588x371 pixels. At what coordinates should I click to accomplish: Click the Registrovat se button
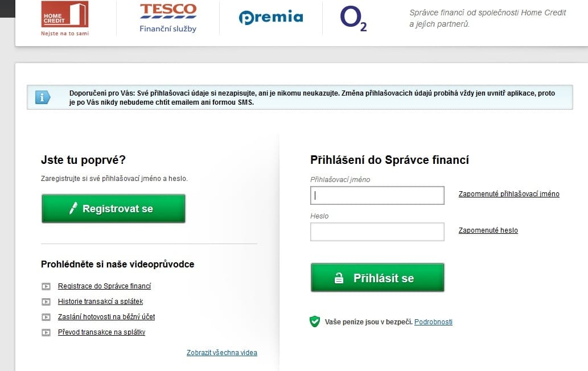coord(113,208)
